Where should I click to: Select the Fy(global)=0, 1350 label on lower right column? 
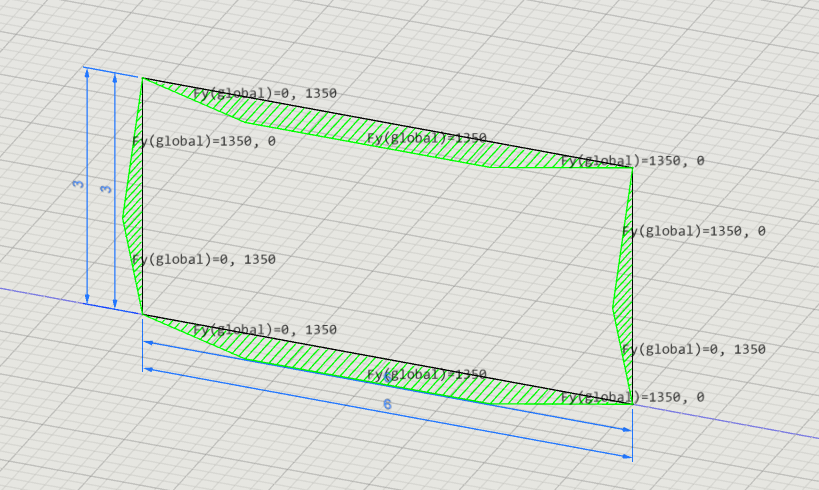694,349
